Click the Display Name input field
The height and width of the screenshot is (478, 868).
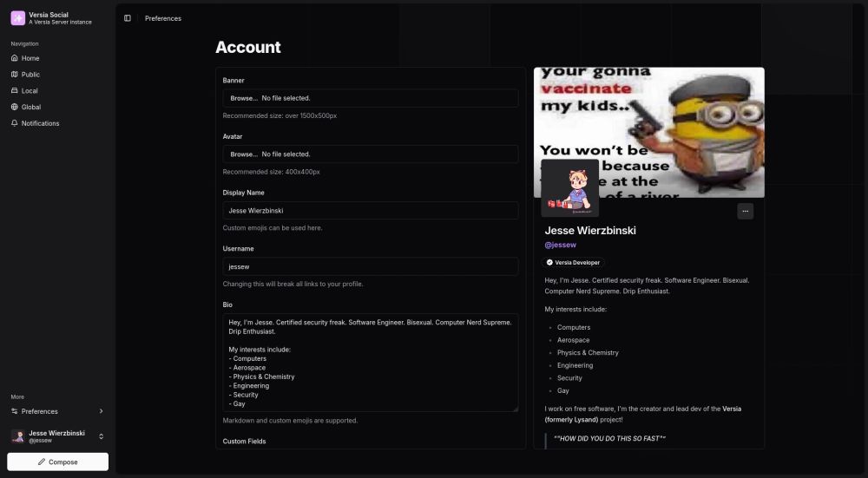[371, 210]
